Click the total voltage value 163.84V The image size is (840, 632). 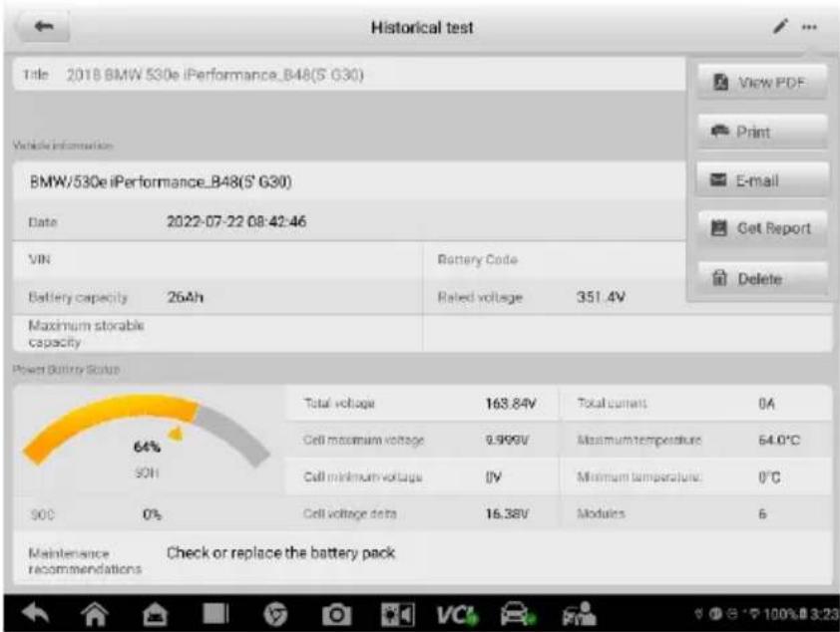tap(511, 404)
